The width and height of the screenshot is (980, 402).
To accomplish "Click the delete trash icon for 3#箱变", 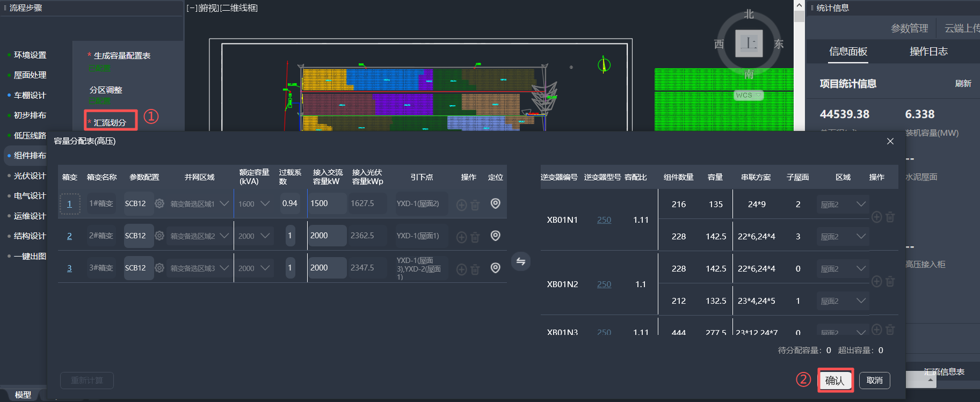I will click(x=475, y=268).
